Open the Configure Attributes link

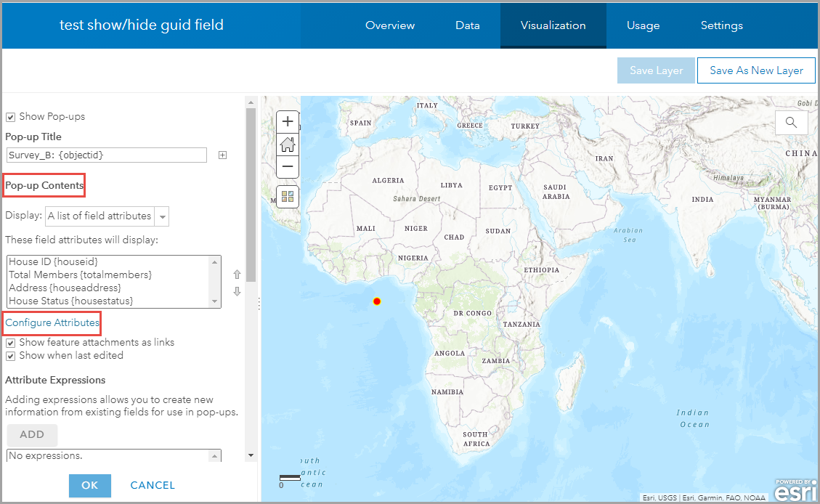click(52, 322)
